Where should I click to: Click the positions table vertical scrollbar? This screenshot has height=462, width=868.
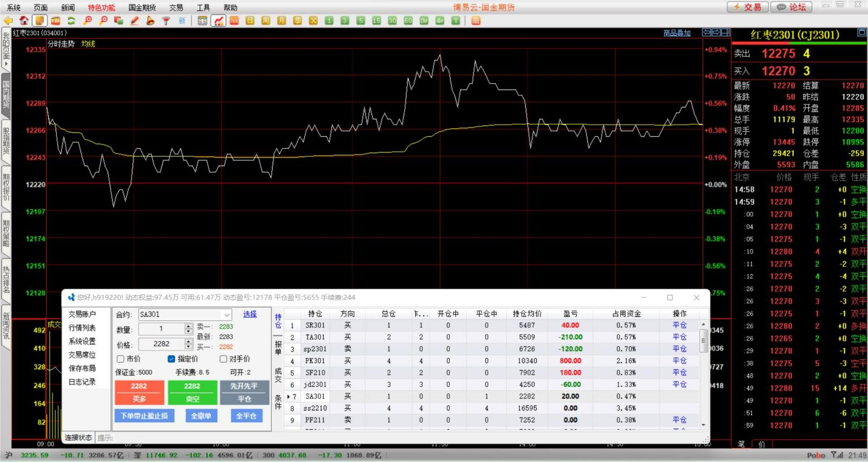[703, 375]
